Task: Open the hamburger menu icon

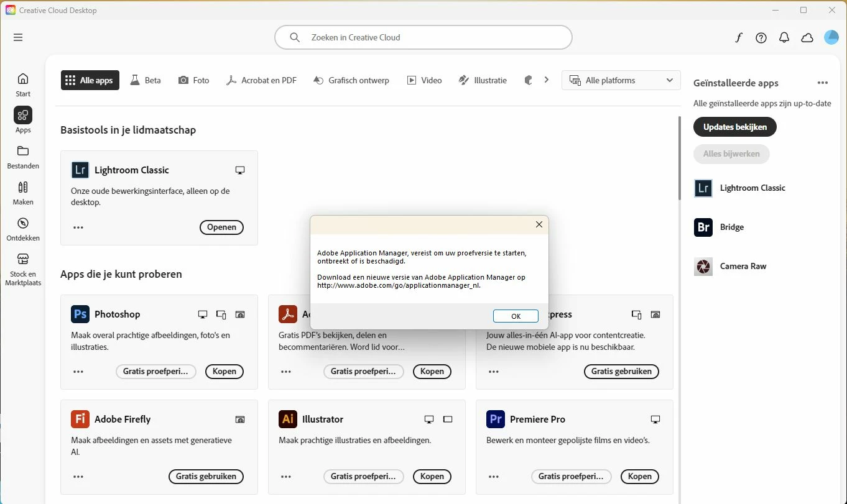Action: pos(18,37)
